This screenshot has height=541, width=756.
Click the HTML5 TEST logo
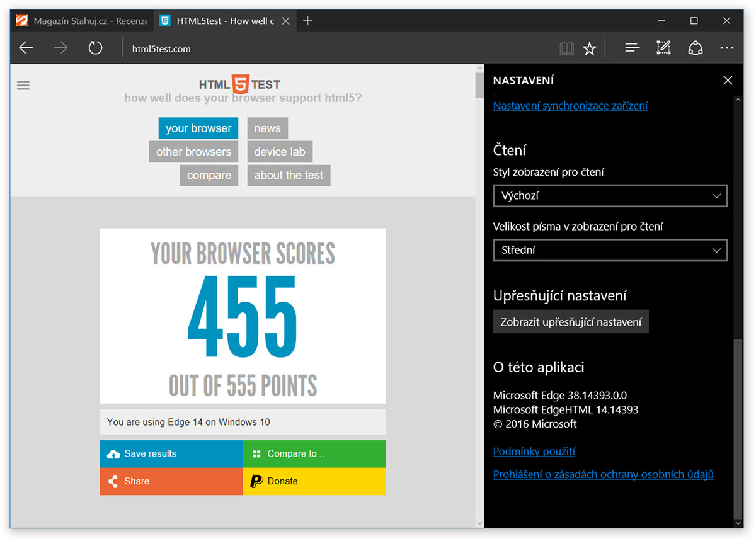[240, 84]
